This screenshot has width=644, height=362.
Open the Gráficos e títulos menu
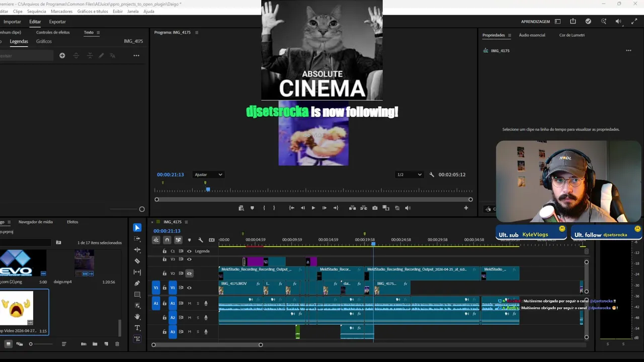(93, 11)
